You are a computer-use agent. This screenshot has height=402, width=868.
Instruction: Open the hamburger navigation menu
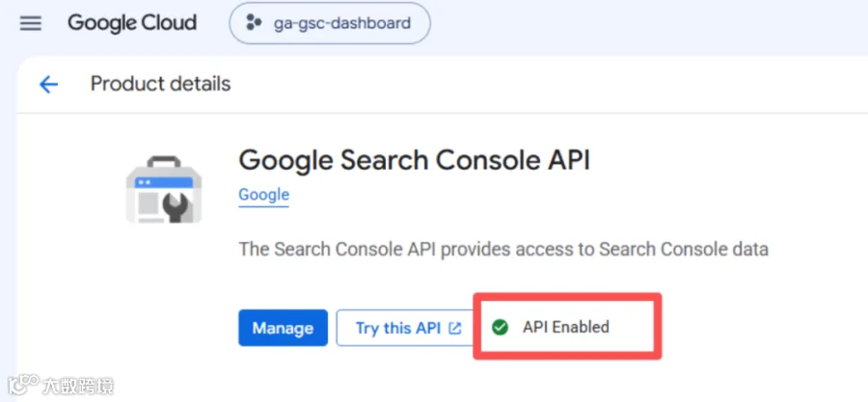click(31, 24)
